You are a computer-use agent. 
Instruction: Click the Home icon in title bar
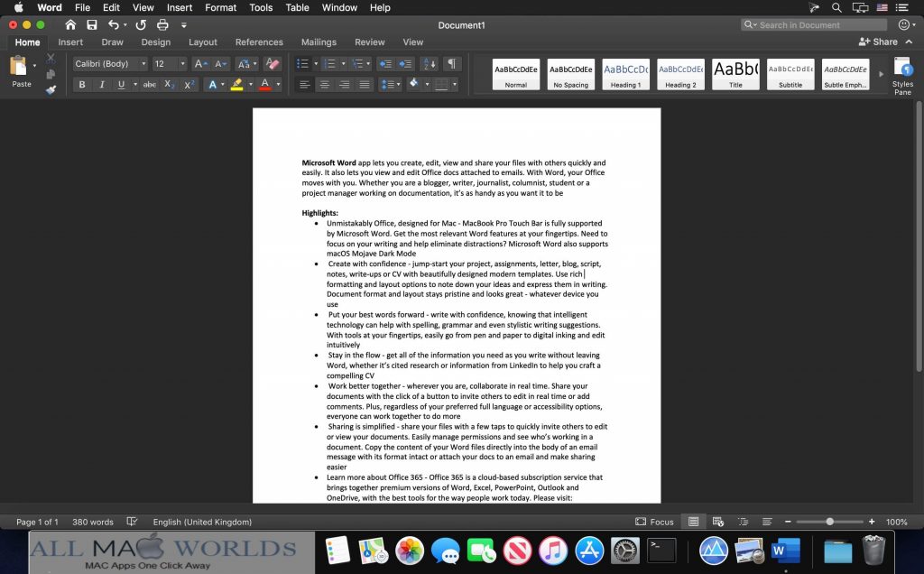pyautogui.click(x=70, y=24)
